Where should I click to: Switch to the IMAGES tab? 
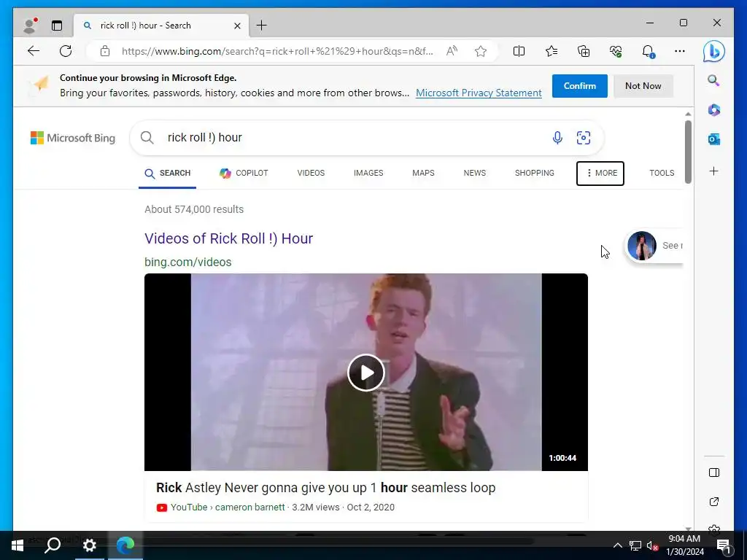[368, 174]
